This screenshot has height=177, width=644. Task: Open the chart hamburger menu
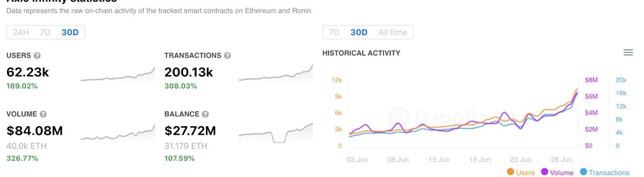pyautogui.click(x=628, y=52)
